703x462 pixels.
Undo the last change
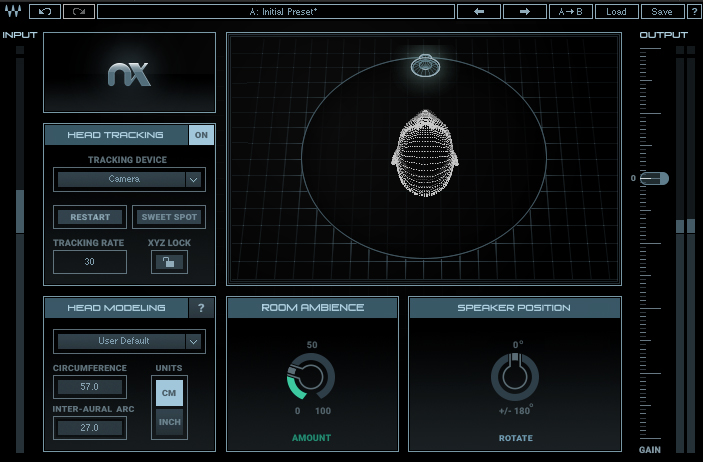45,12
